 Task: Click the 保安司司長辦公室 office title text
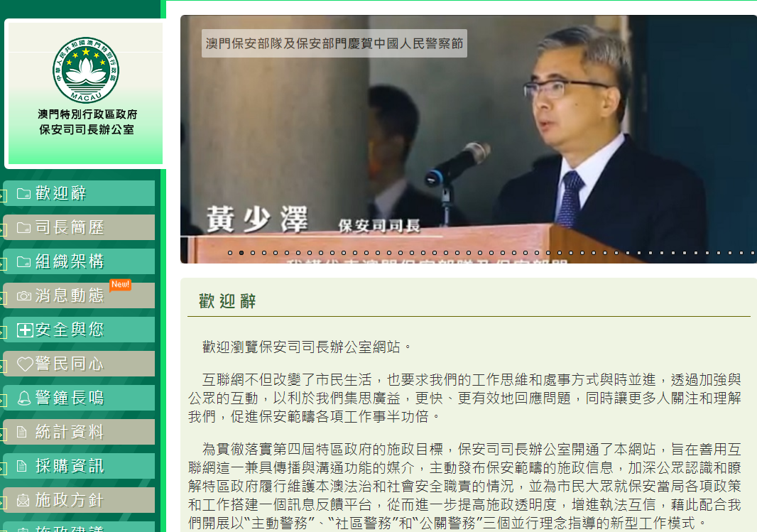(x=87, y=130)
